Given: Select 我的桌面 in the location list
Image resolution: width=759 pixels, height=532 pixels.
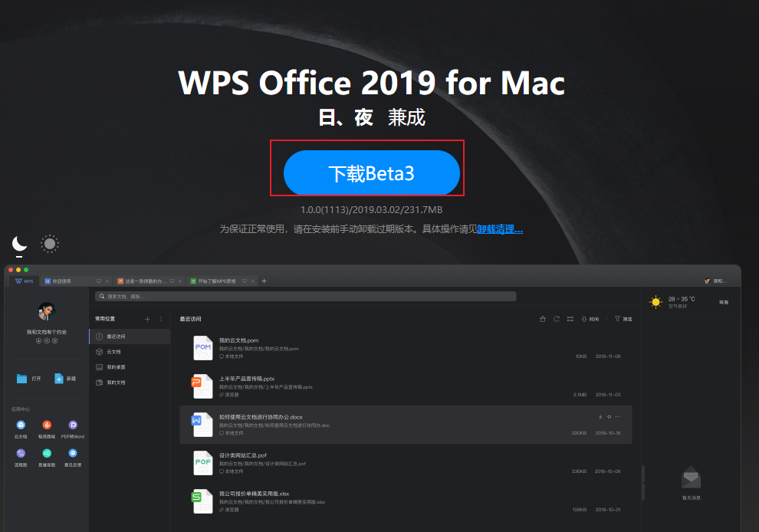Looking at the screenshot, I should (x=130, y=367).
